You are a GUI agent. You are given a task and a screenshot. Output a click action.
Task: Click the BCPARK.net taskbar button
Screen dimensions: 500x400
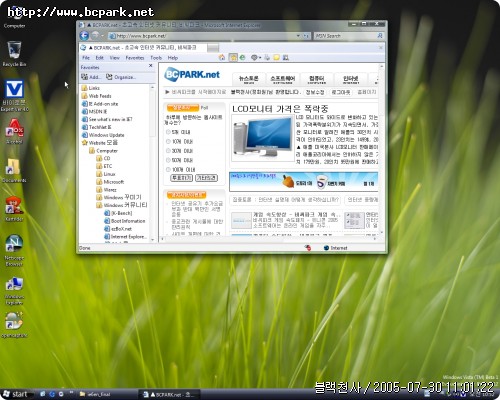pyautogui.click(x=169, y=394)
